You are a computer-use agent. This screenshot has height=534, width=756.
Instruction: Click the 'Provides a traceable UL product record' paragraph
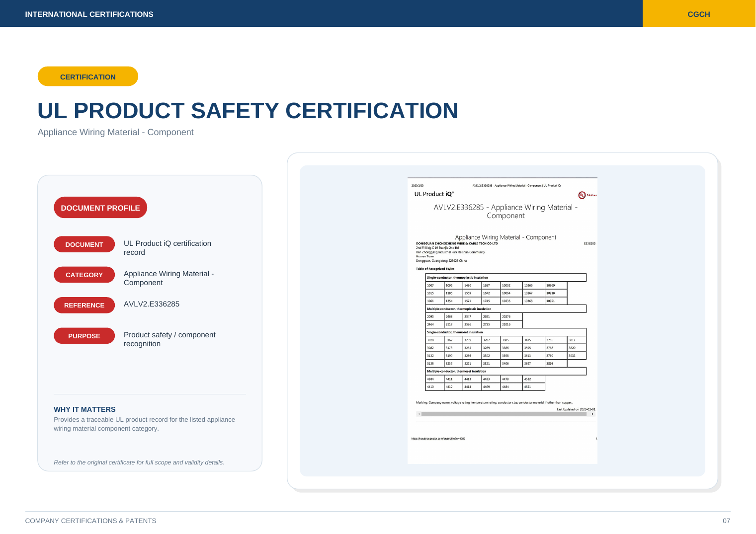point(144,424)
